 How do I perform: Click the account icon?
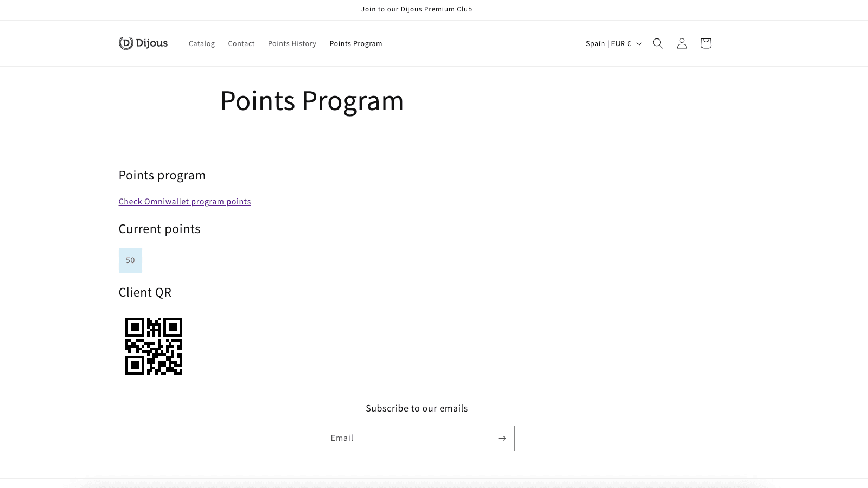pos(681,43)
